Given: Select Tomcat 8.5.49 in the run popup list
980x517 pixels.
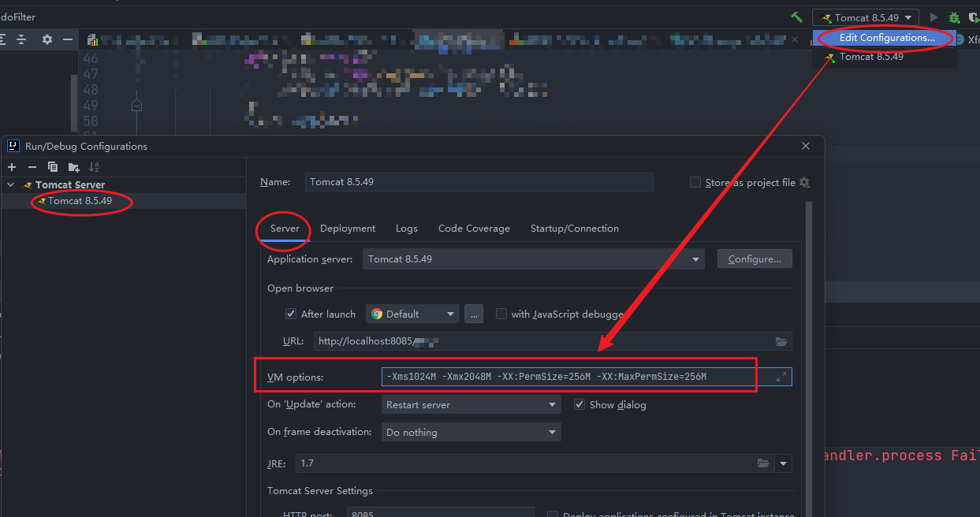Looking at the screenshot, I should [x=885, y=57].
